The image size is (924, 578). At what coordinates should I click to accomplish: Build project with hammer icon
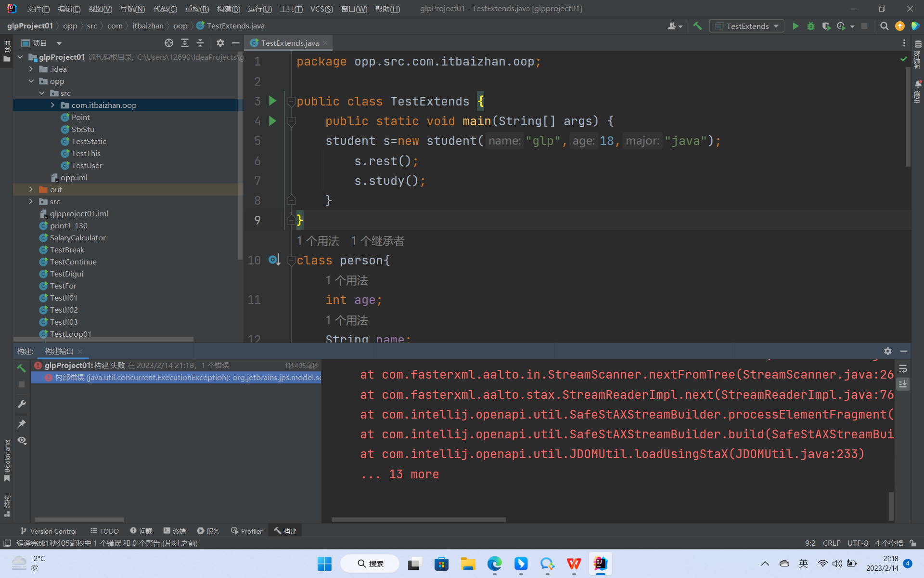coord(697,26)
